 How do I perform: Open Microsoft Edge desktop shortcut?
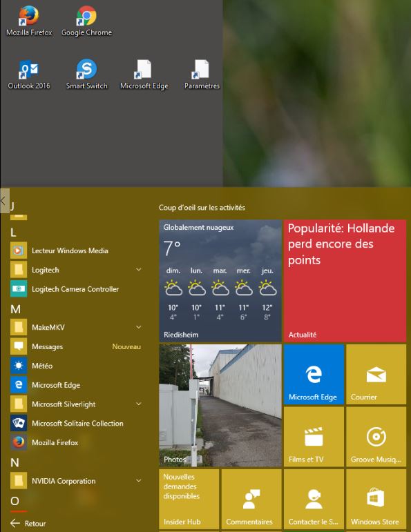[x=144, y=75]
